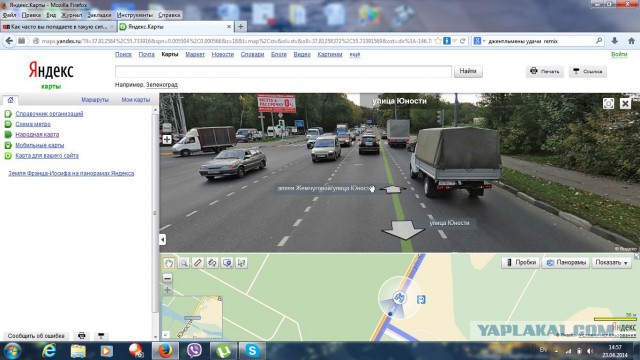This screenshot has height=360, width=640.
Task: Open Internet Explorer from taskbar
Action: point(49,351)
